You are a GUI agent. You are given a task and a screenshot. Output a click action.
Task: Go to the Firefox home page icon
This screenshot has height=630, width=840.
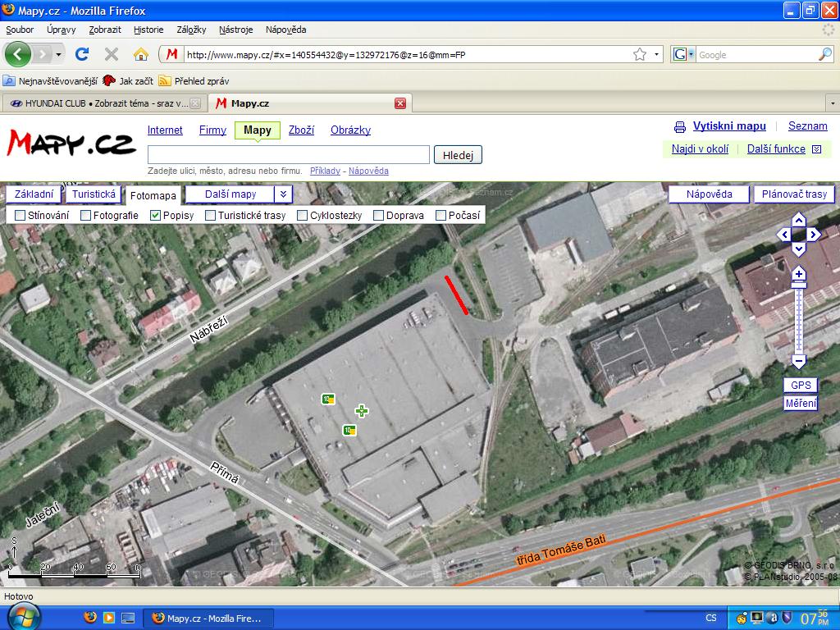141,54
